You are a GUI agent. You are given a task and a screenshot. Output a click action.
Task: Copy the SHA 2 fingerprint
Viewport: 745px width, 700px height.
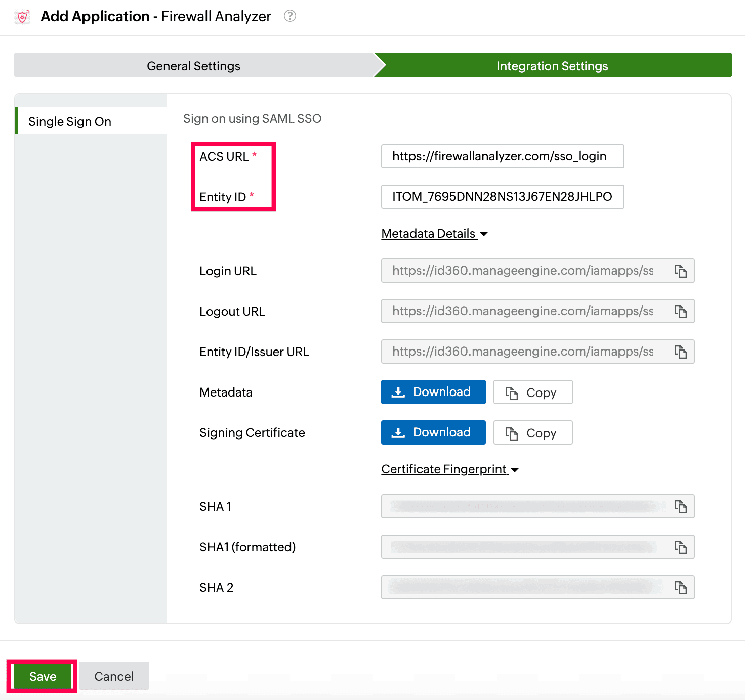tap(681, 587)
